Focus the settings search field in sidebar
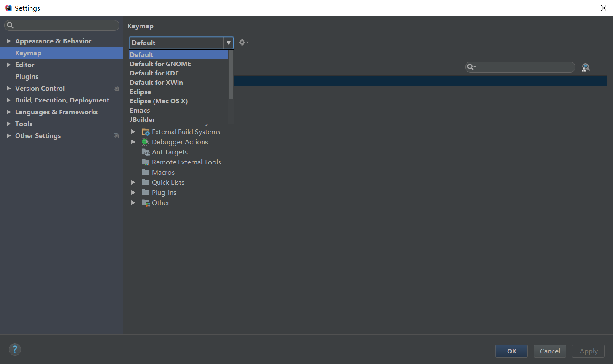 62,25
